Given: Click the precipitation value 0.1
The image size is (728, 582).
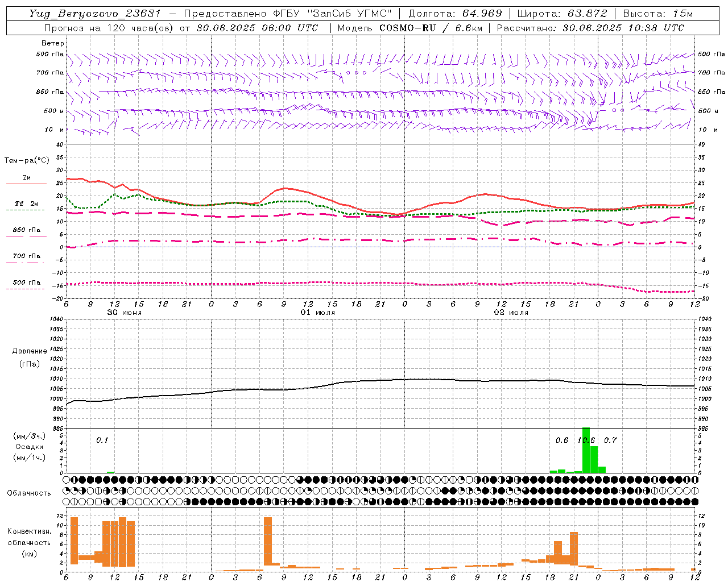Looking at the screenshot, I should [102, 440].
